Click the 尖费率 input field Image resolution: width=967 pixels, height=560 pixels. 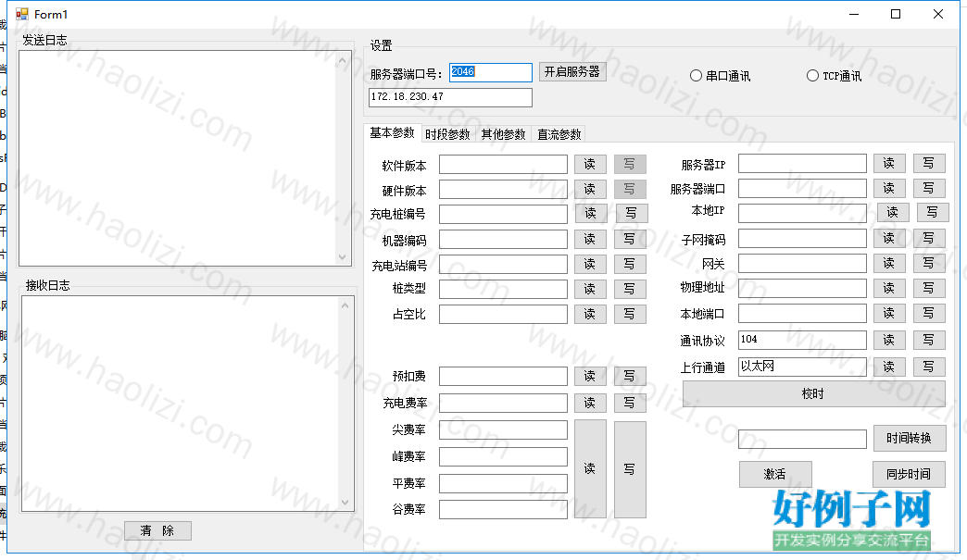(x=503, y=430)
